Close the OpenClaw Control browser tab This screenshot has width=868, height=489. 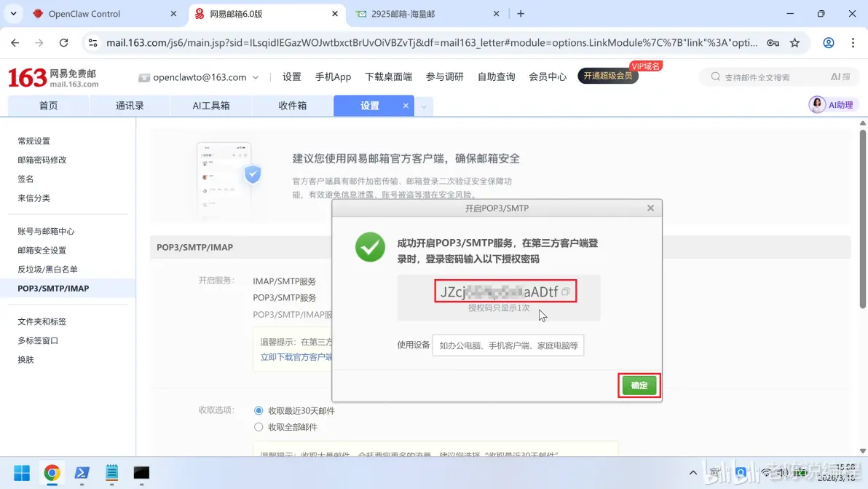(x=173, y=14)
